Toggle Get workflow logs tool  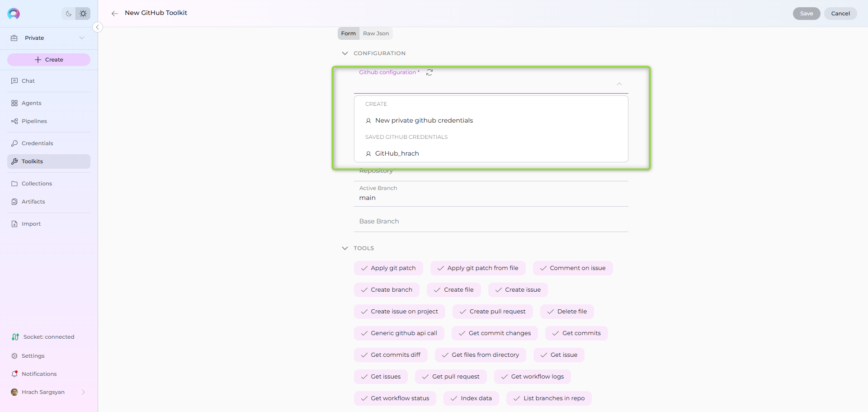tap(533, 377)
